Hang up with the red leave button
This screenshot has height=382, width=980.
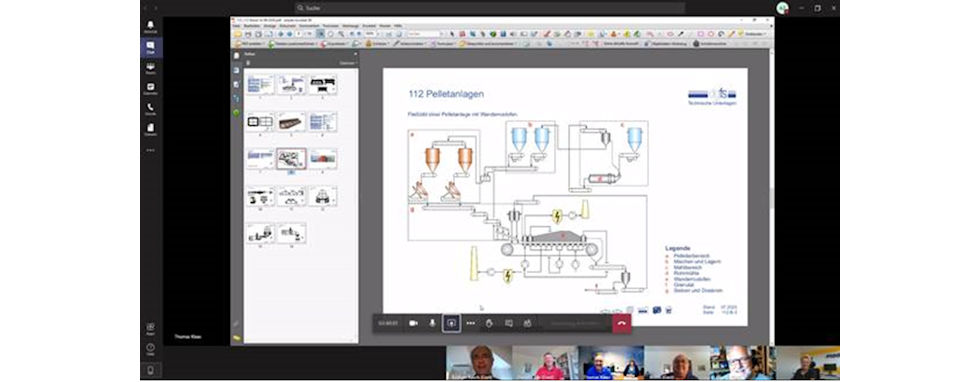click(x=621, y=323)
